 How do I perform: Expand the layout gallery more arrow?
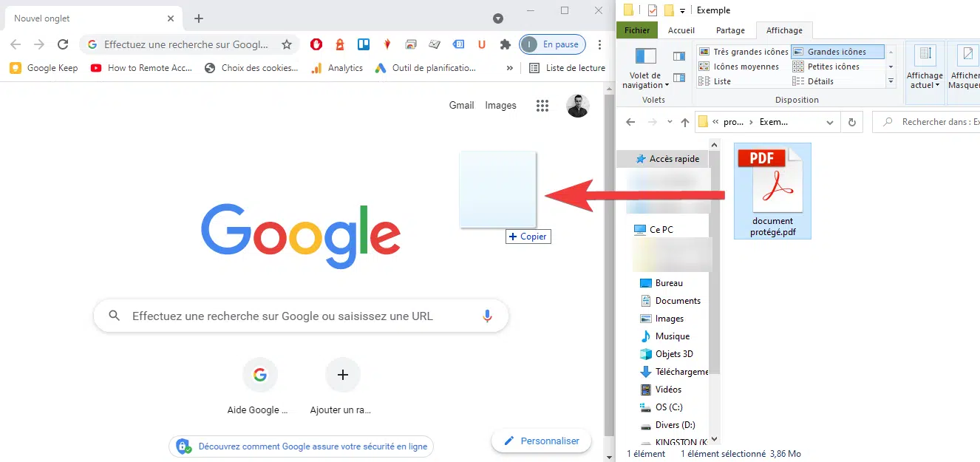click(891, 81)
